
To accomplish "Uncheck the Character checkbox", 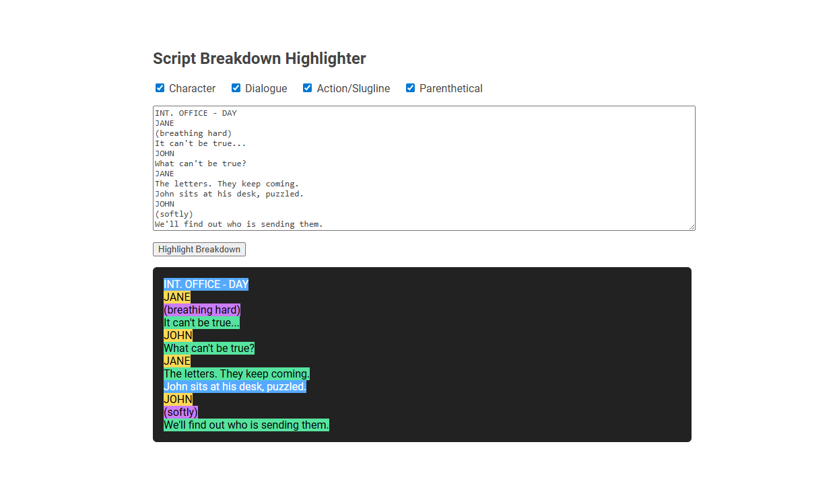I will tap(160, 87).
